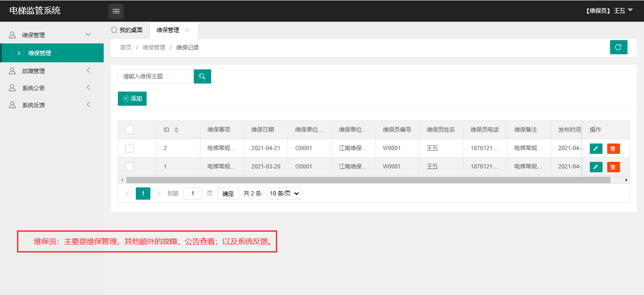Sort the table by ID column

[x=176, y=130]
